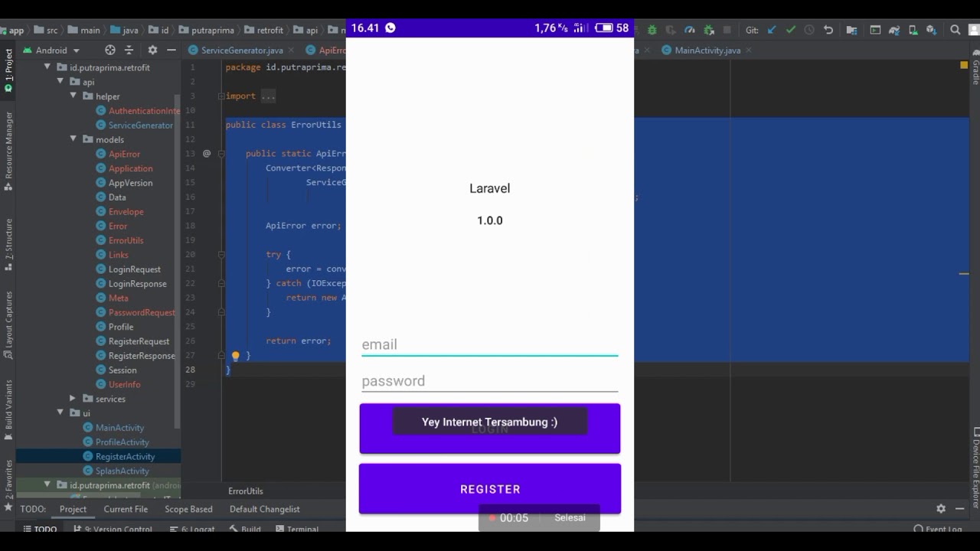Click the gray Stop square icon
Screen dimensions: 980x551
pyautogui.click(x=727, y=30)
